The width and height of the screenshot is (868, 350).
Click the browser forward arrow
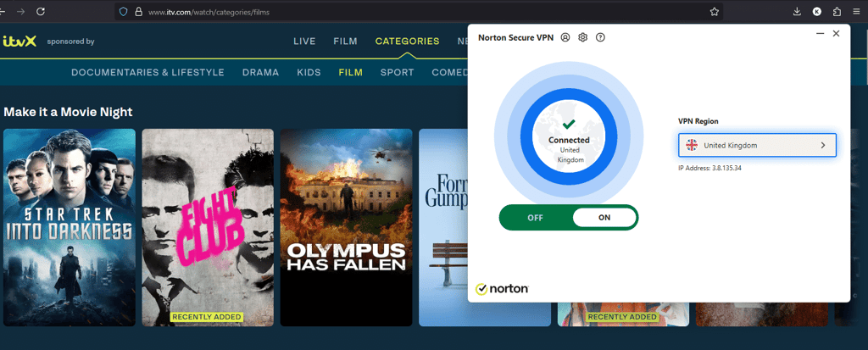coord(20,11)
